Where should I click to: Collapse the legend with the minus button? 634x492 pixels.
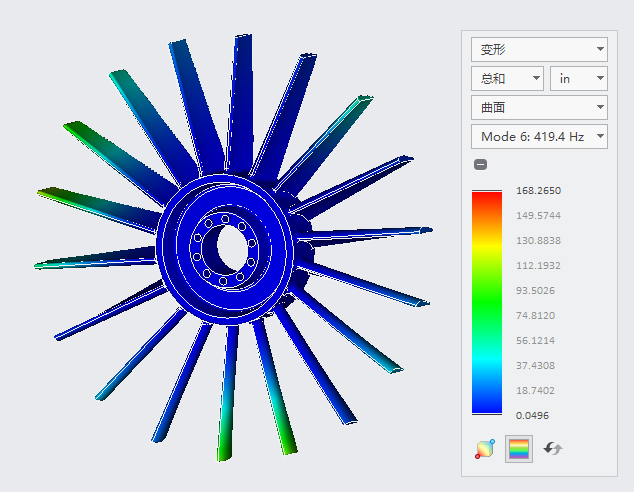tap(481, 165)
